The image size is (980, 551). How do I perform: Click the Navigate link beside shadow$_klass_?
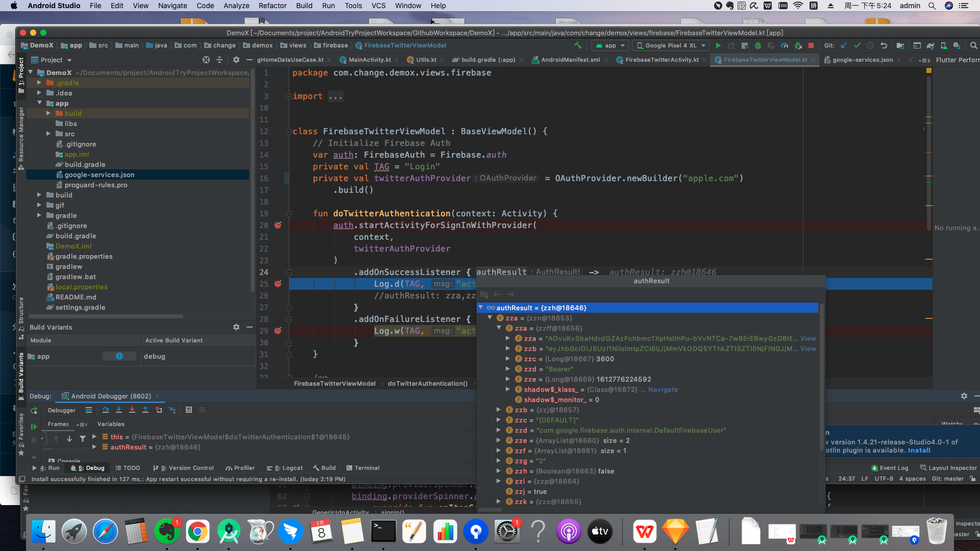click(x=663, y=389)
